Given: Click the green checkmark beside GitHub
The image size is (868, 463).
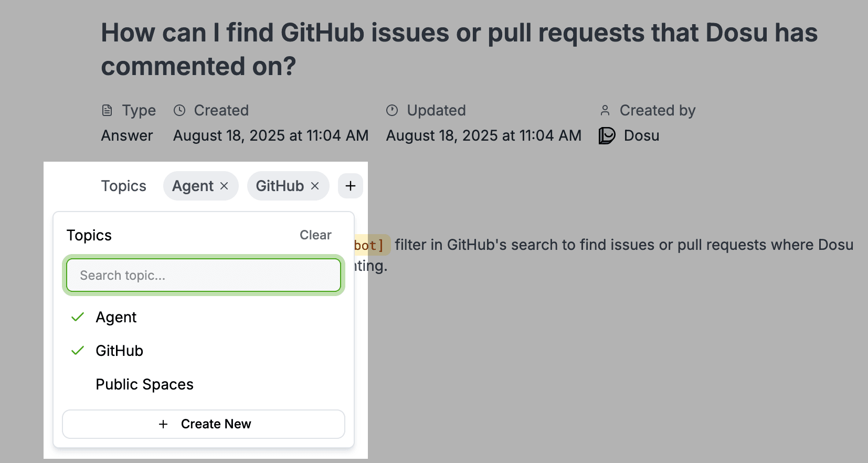Looking at the screenshot, I should tap(77, 351).
